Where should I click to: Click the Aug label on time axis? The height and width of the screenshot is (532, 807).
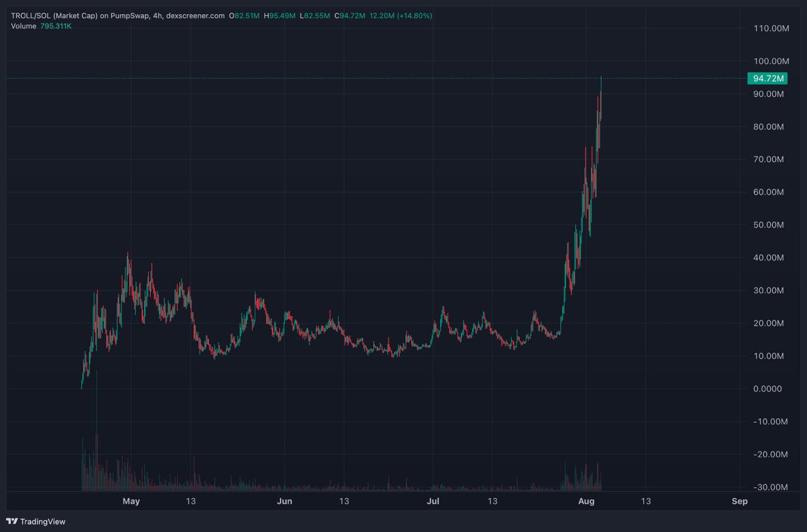tap(587, 501)
